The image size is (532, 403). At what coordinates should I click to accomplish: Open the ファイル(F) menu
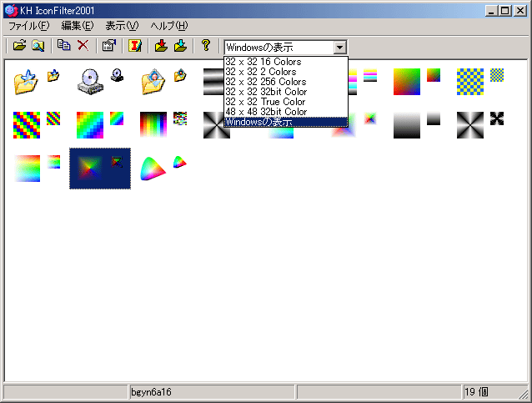coord(29,26)
